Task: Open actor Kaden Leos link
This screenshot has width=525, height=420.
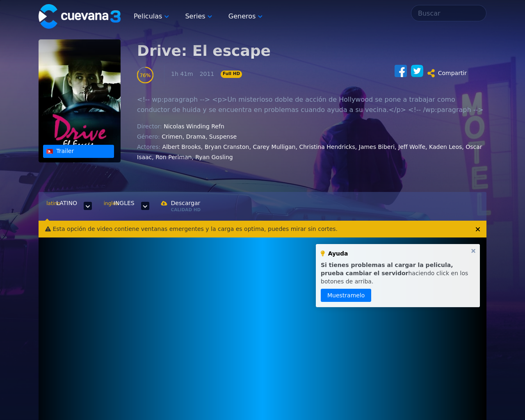Action: (x=445, y=147)
